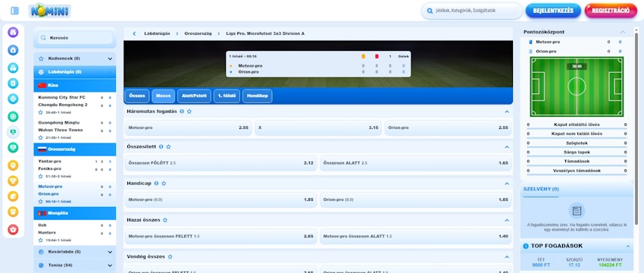Screen dimensions: 644x273
Task: Click the tennis icon beside Tenisz (54)
Action: pyautogui.click(x=41, y=265)
